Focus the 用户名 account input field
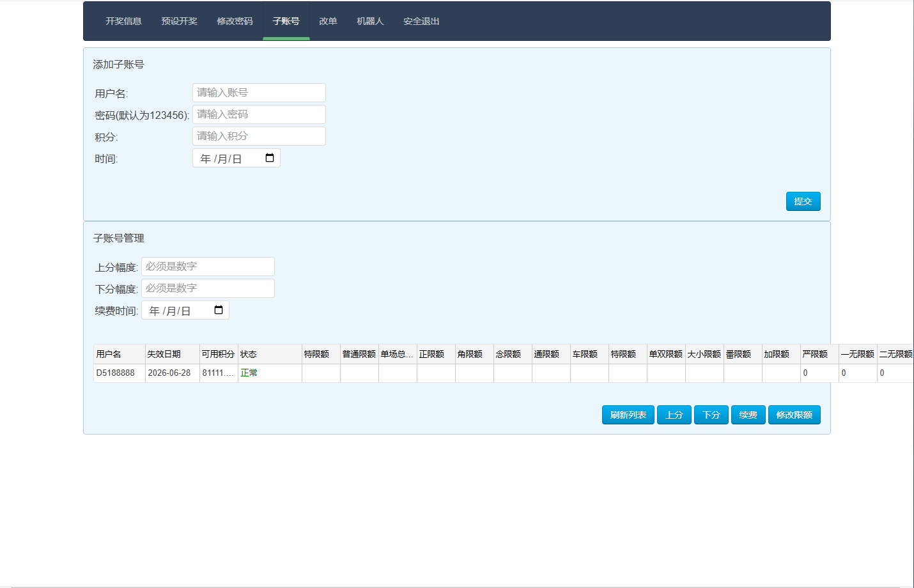The width and height of the screenshot is (914, 588). click(259, 93)
